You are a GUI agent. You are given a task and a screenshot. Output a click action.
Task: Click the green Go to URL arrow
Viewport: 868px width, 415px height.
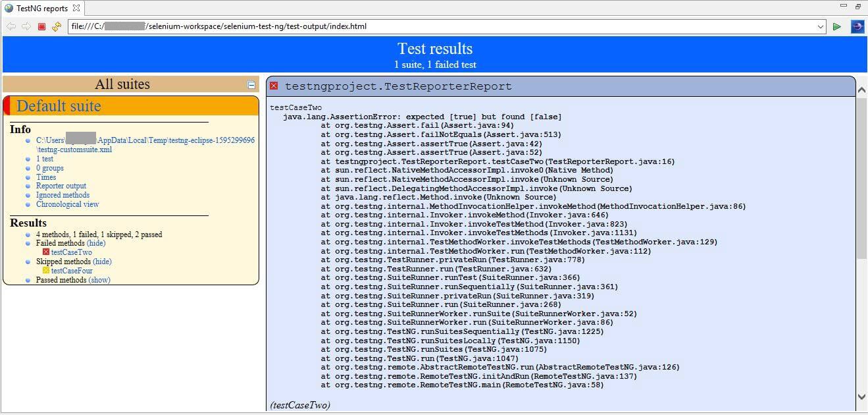(x=836, y=26)
